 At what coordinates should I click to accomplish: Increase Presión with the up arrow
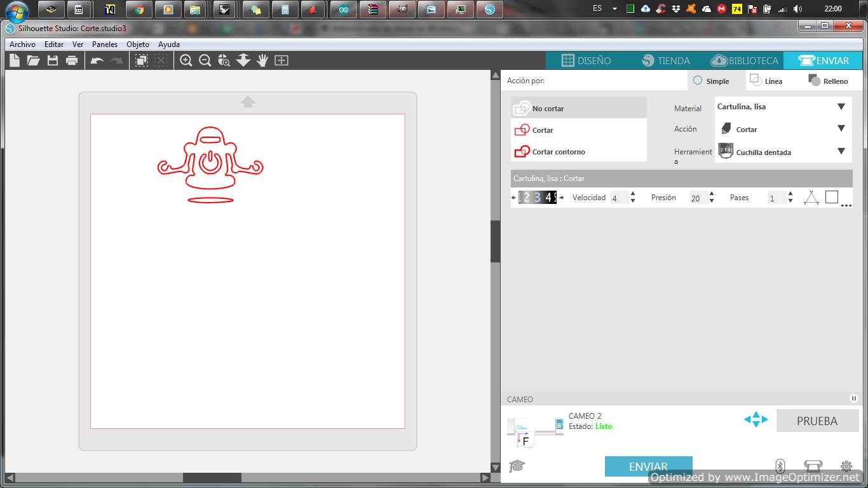pos(712,194)
